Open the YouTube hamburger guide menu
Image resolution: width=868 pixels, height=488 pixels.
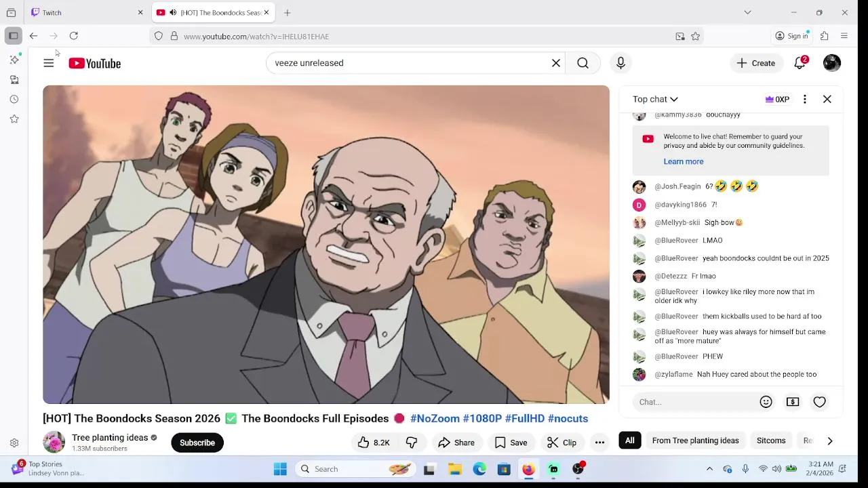[49, 63]
